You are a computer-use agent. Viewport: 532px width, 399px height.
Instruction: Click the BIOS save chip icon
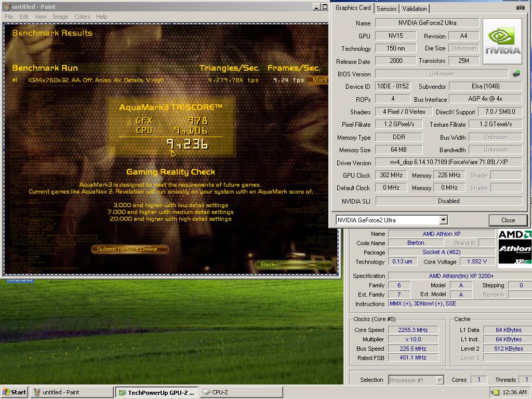[x=516, y=73]
